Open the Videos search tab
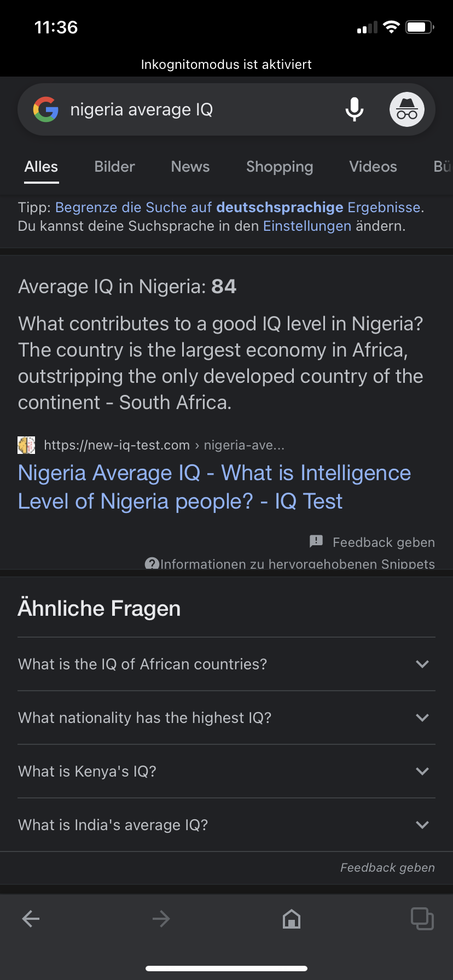This screenshot has width=453, height=980. pyautogui.click(x=373, y=167)
